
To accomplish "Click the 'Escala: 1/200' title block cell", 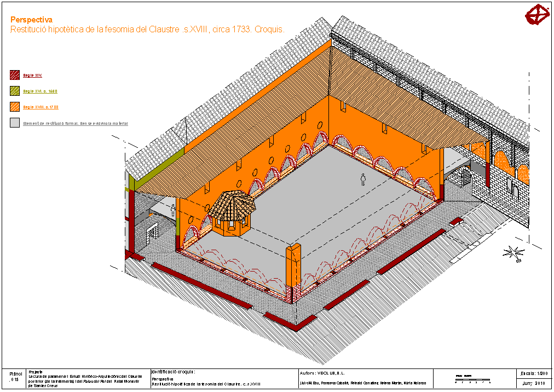I will coord(534,373).
